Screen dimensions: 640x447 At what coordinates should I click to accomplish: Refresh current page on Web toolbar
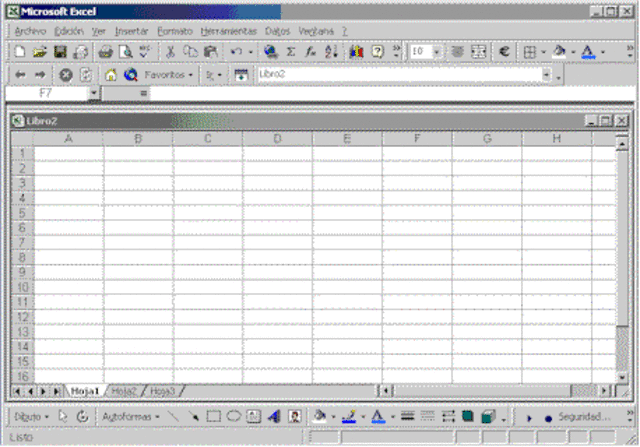coord(86,75)
